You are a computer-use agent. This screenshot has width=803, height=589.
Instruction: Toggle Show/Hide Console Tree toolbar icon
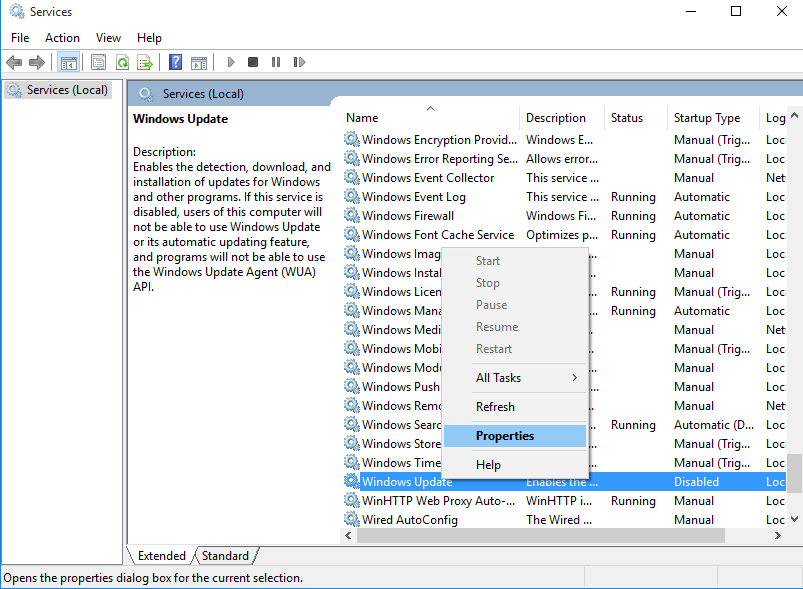[69, 62]
